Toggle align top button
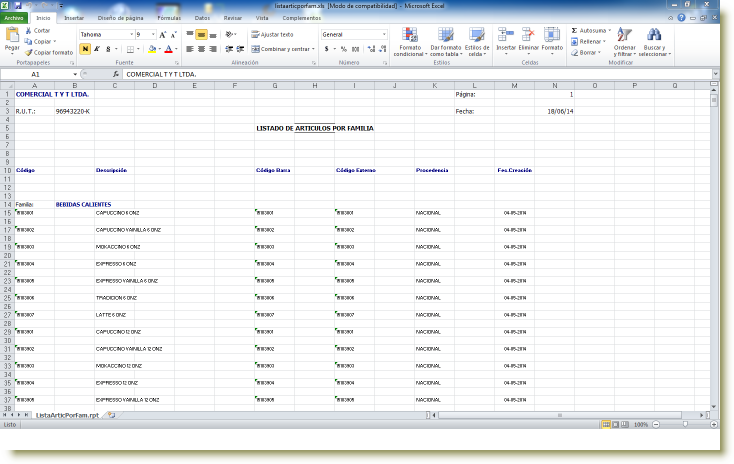Viewport: 734px width, 464px height. click(x=190, y=35)
